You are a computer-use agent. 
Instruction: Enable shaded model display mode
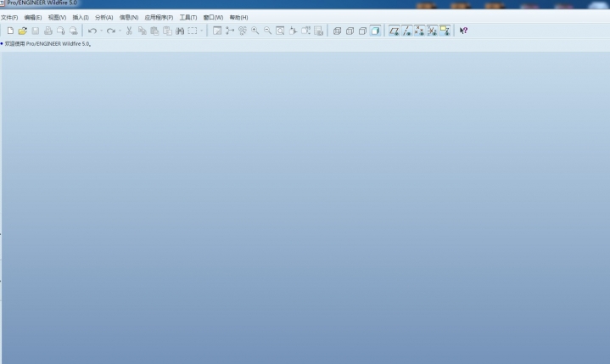click(x=375, y=31)
